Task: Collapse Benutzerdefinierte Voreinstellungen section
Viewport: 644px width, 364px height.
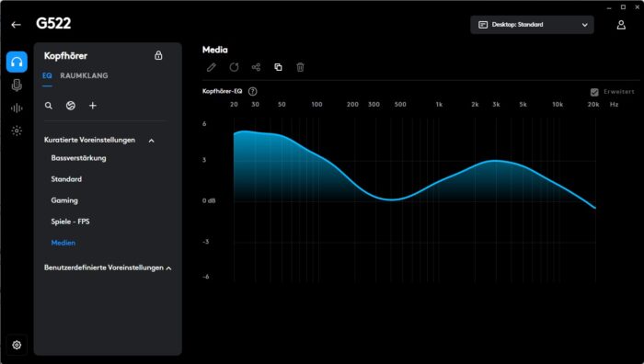Action: [168, 268]
